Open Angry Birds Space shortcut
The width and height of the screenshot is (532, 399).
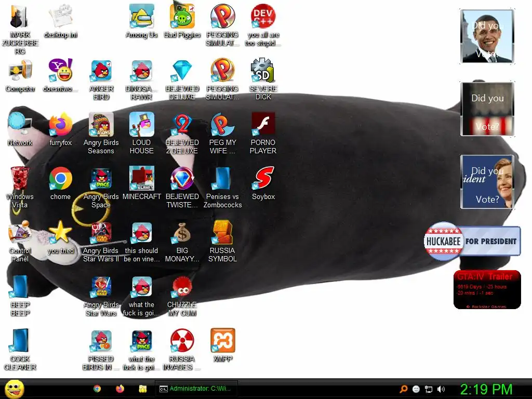[x=101, y=178]
